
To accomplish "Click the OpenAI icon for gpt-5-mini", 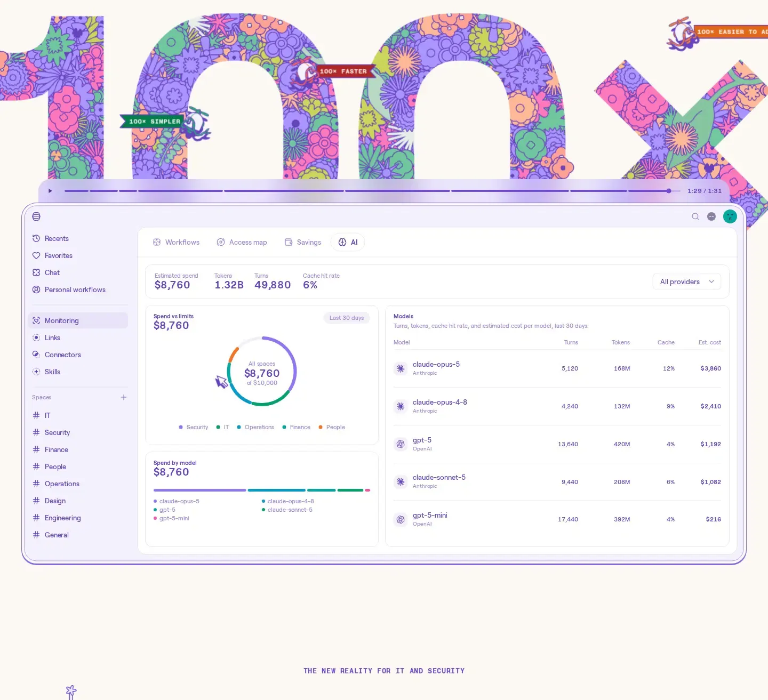I will pyautogui.click(x=401, y=519).
